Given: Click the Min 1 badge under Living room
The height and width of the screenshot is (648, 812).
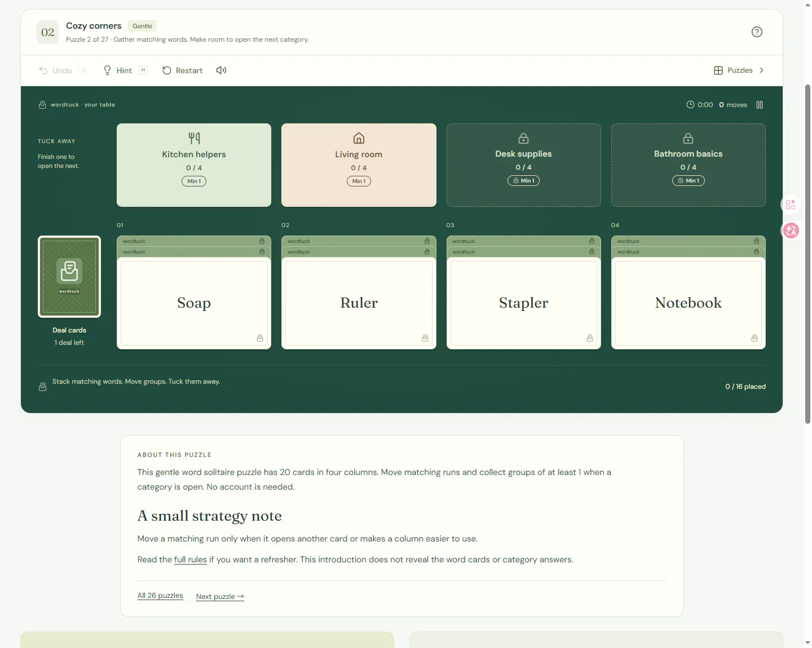Looking at the screenshot, I should pyautogui.click(x=359, y=181).
